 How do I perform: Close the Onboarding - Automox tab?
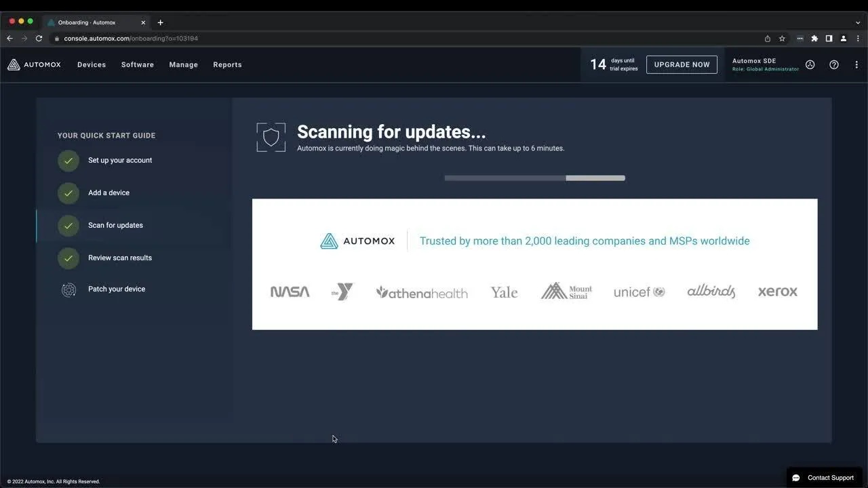(143, 22)
